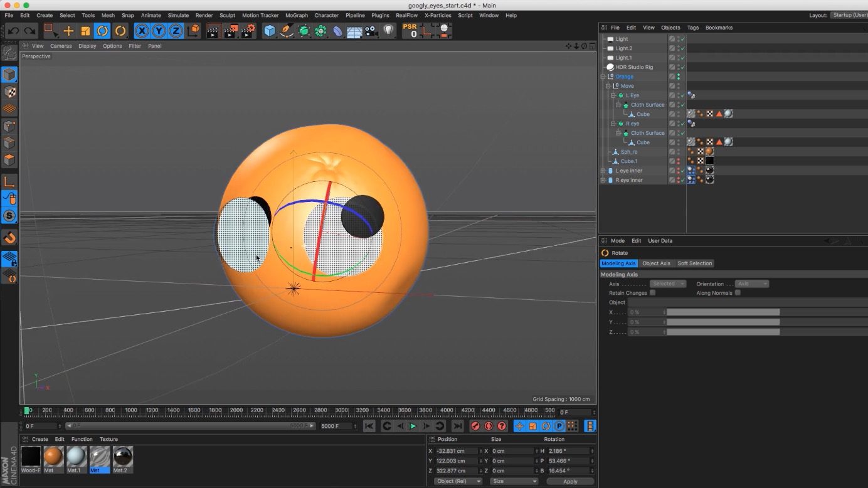Screen dimensions: 868x488
Task: Select the Move tool in the toolbar
Action: pos(68,31)
